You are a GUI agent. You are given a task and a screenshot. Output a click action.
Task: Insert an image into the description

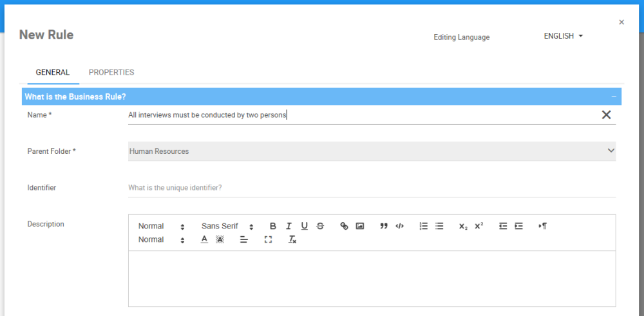(360, 226)
